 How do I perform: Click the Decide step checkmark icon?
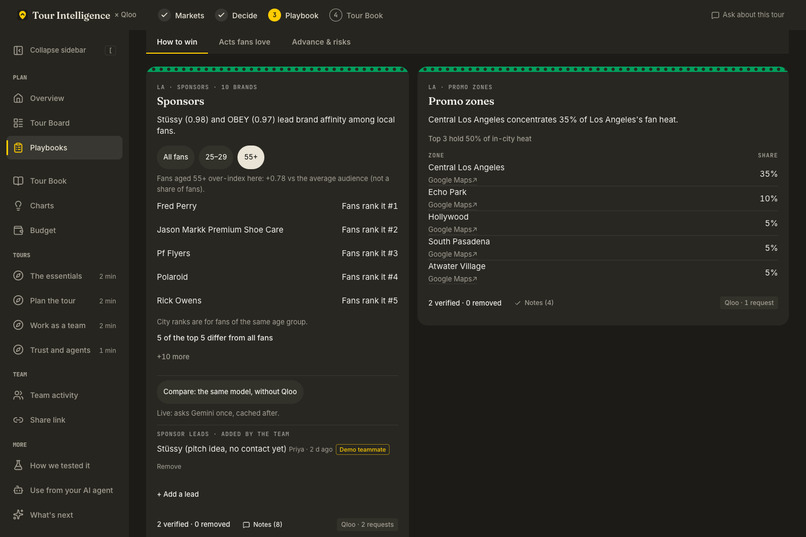click(221, 15)
